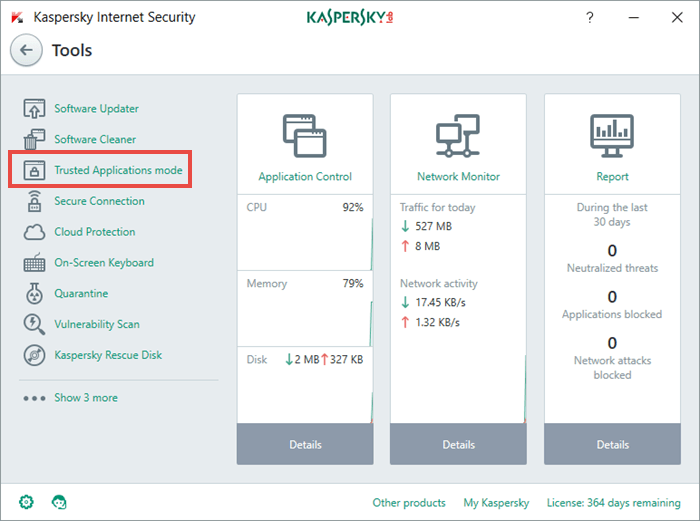
Task: Open the Software Updater link
Action: tap(96, 108)
